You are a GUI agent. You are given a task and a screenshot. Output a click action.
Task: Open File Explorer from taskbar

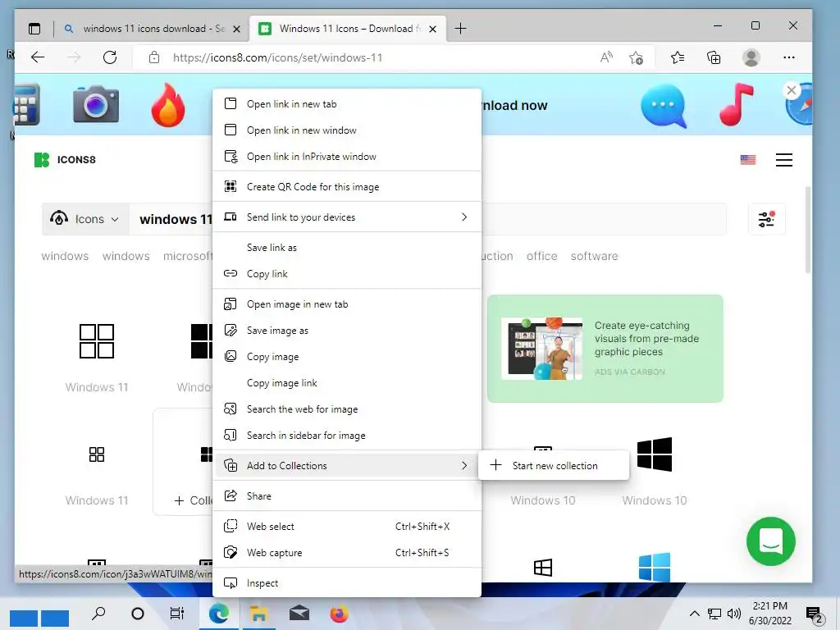[x=258, y=613]
